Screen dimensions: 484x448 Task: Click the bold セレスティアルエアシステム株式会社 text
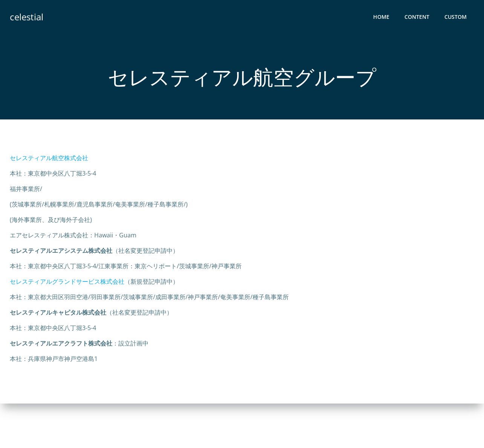[x=61, y=251]
